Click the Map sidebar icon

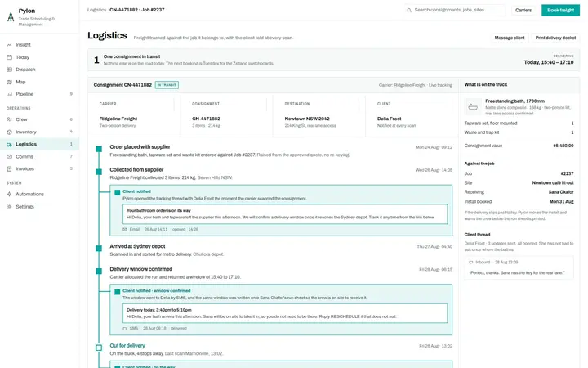click(x=9, y=82)
